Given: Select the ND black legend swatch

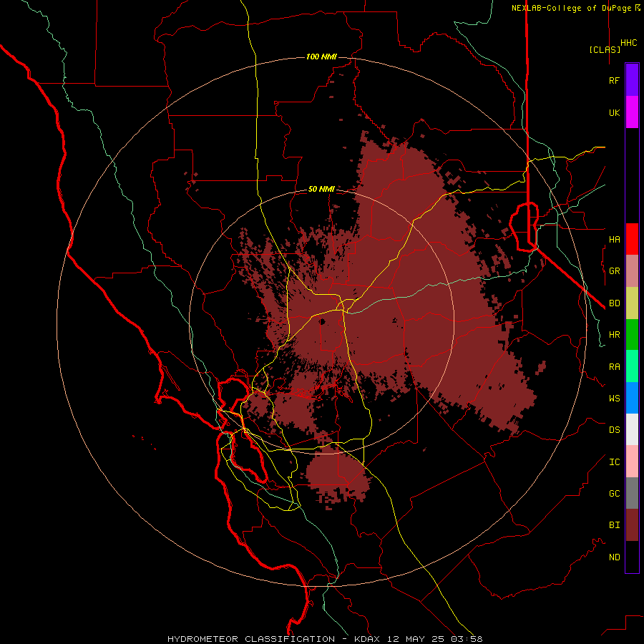Looking at the screenshot, I should coord(632,557).
